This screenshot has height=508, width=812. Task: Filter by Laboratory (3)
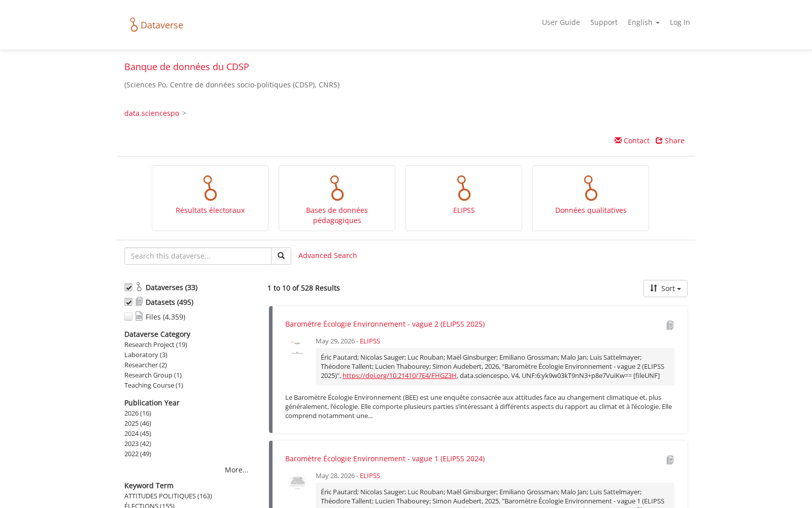tap(146, 355)
